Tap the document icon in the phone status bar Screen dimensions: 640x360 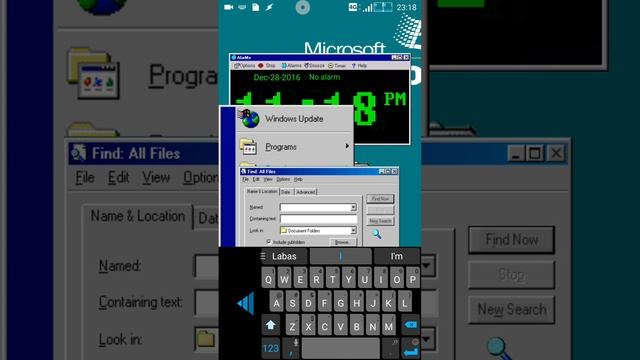(x=256, y=7)
